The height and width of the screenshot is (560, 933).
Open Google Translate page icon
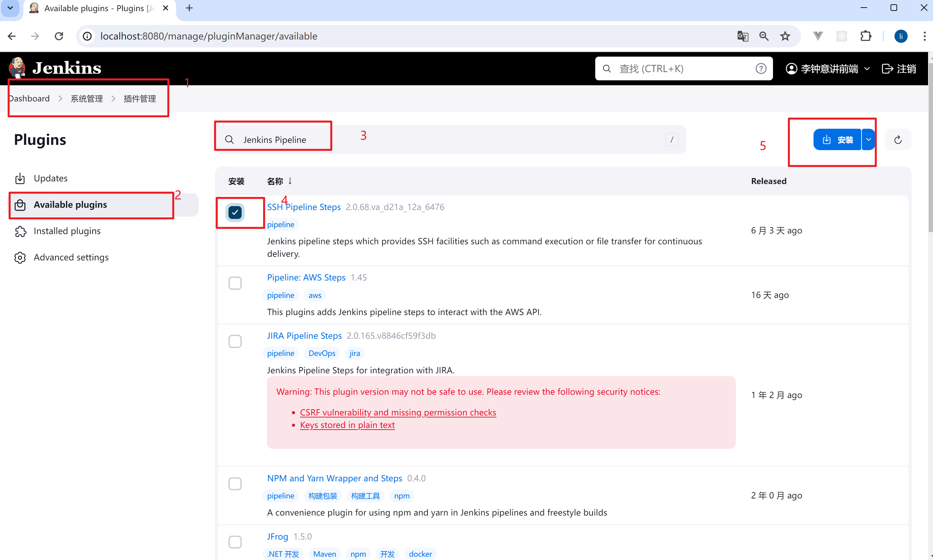point(742,36)
